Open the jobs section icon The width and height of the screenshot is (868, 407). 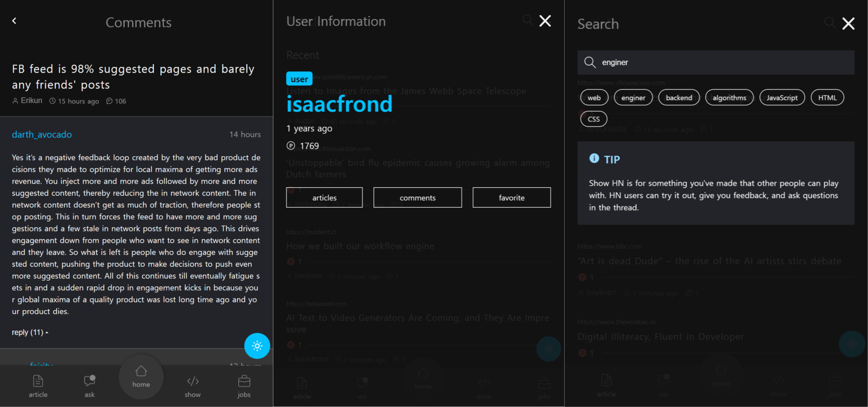coord(244,385)
